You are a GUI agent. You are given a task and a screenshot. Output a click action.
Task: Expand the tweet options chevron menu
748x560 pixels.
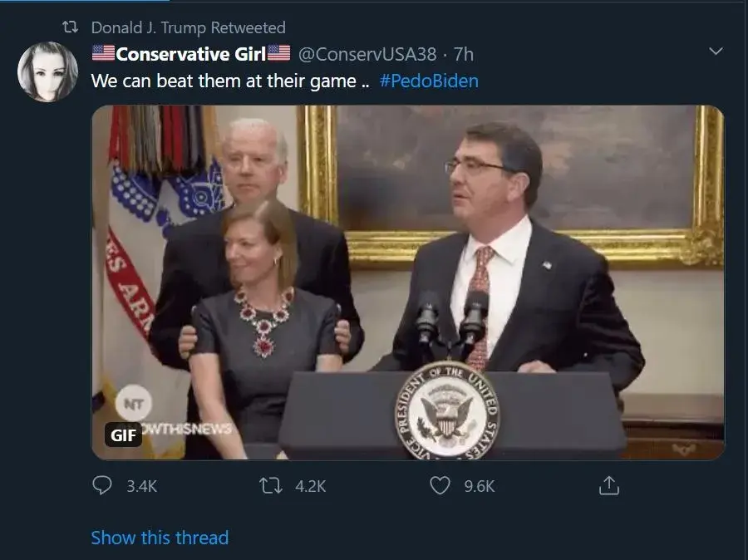pyautogui.click(x=714, y=52)
